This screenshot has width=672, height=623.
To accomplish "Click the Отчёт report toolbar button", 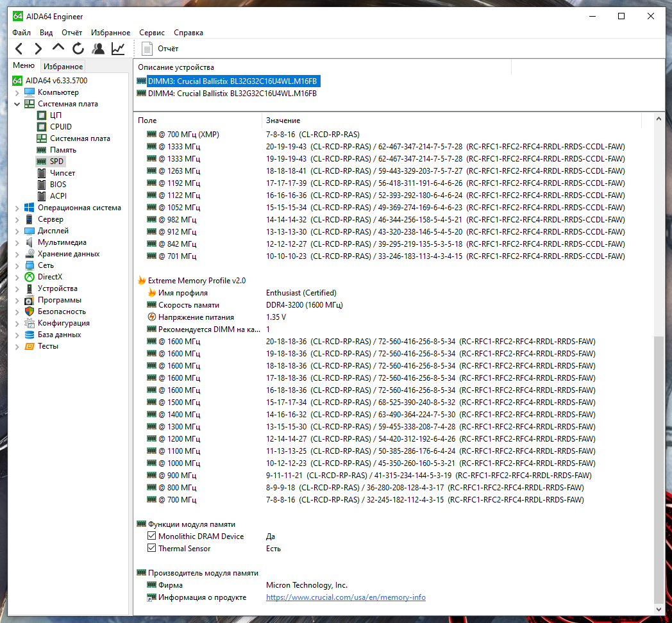I will pos(160,49).
